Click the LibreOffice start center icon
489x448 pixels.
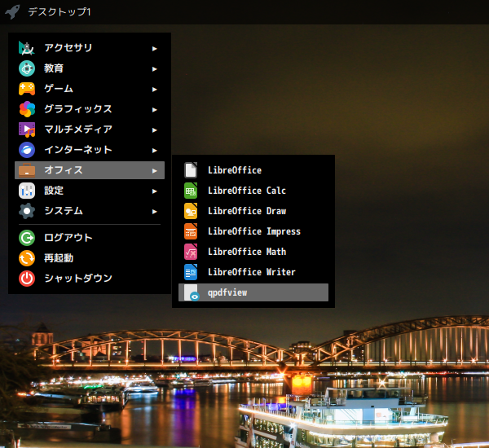pos(191,170)
